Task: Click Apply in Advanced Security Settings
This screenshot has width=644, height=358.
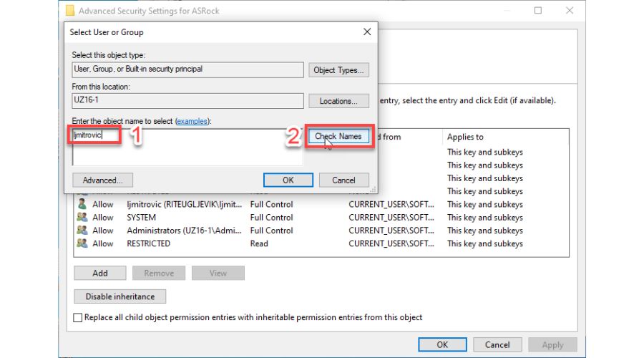Action: [x=552, y=344]
